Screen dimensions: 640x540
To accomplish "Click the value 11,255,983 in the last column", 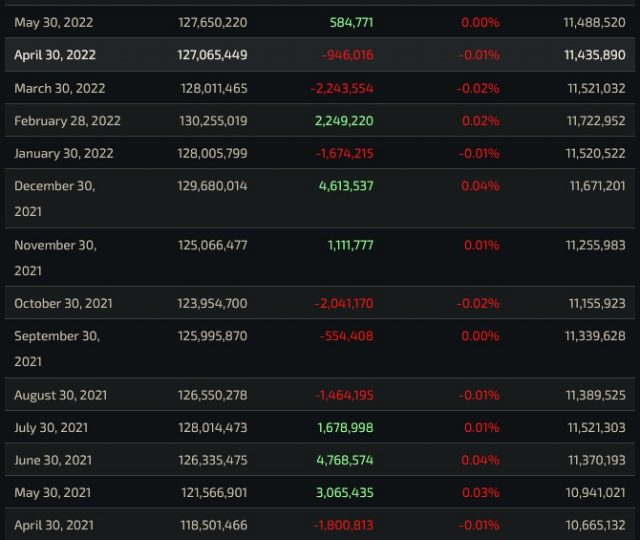I will point(595,245).
